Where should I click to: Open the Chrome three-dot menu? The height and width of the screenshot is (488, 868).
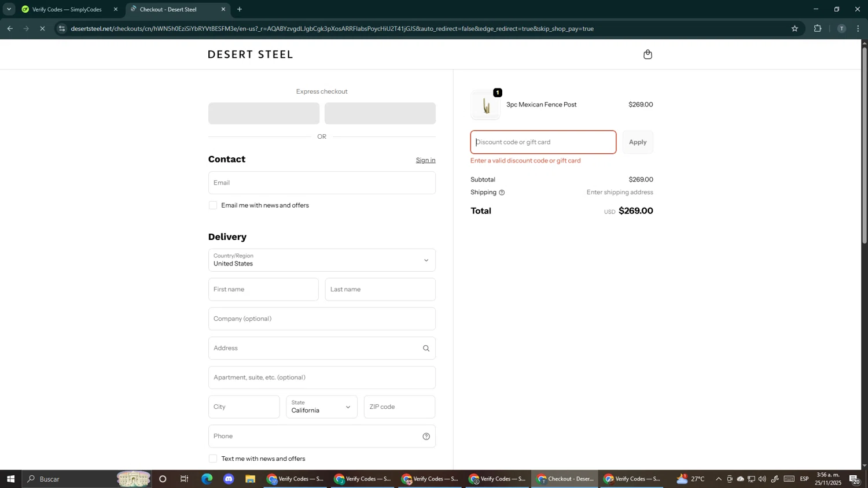pos(859,28)
